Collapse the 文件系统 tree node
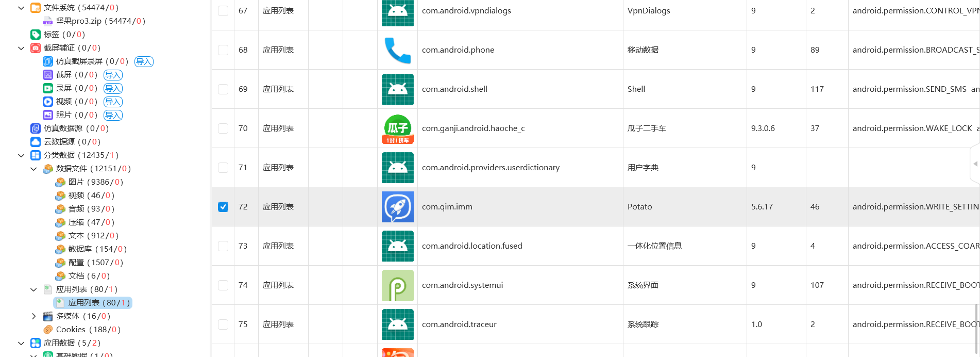 (x=21, y=8)
